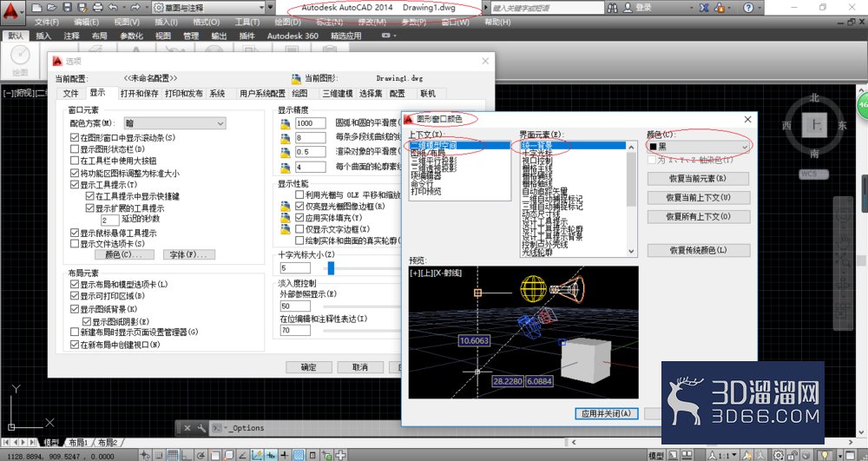Screen dimensions: 868x461
Task: Open the 草图与注释 workspace dropdown
Action: 208,8
